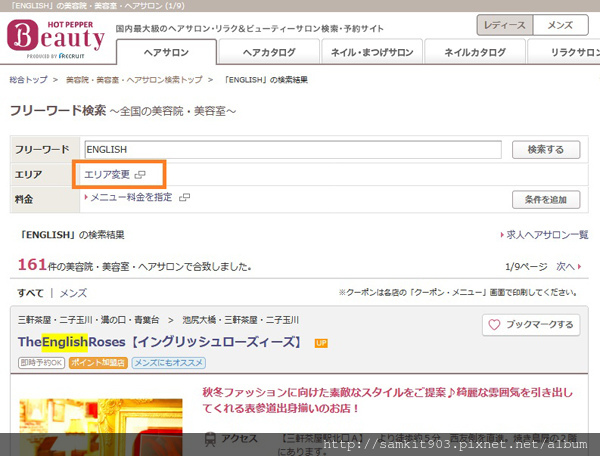Viewport: 600px width, 456px height.
Task: Click the red 秋冬ファッション catch copy text
Action: 388,400
